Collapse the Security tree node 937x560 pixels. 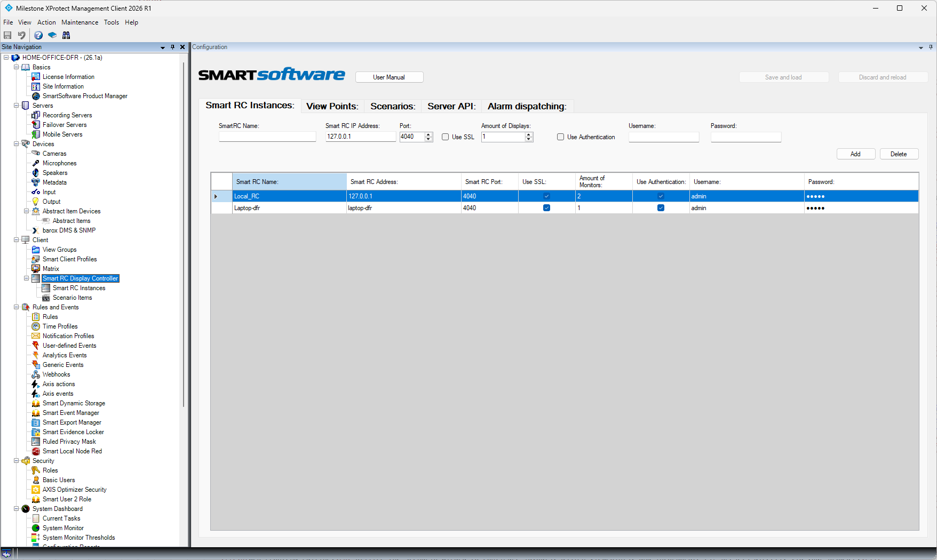coord(16,461)
